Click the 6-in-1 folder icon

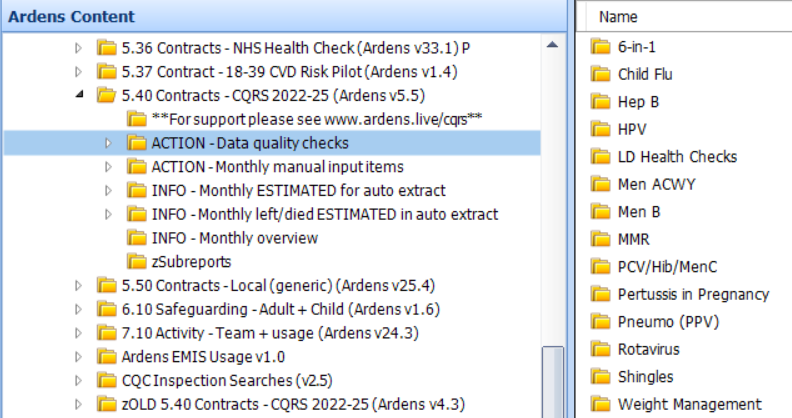click(x=601, y=46)
